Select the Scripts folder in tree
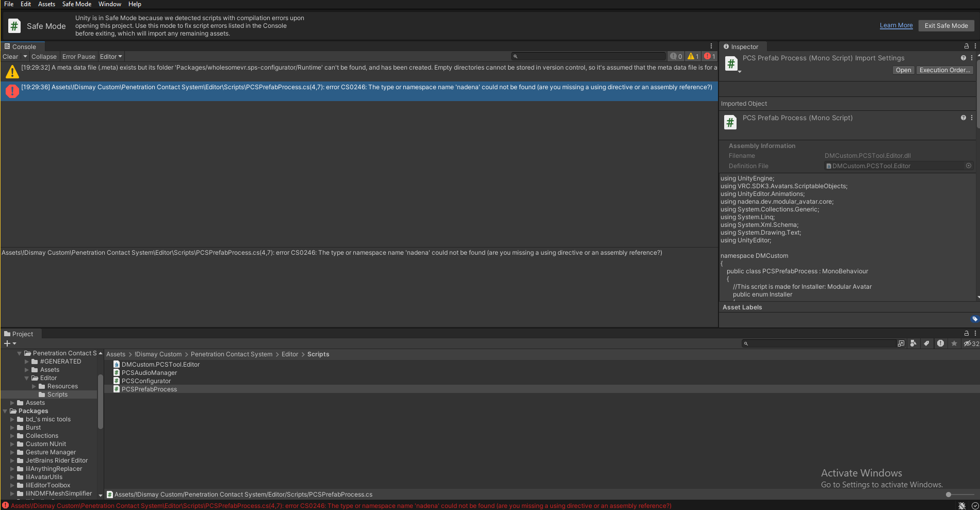Image resolution: width=980 pixels, height=510 pixels. (x=57, y=394)
